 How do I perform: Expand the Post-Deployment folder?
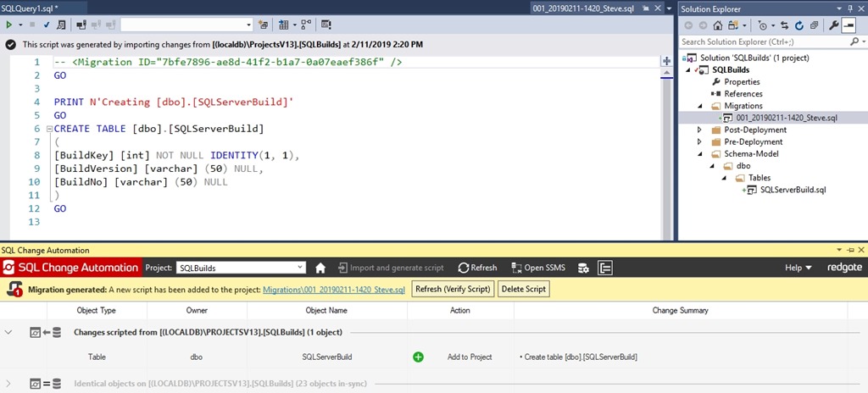700,130
